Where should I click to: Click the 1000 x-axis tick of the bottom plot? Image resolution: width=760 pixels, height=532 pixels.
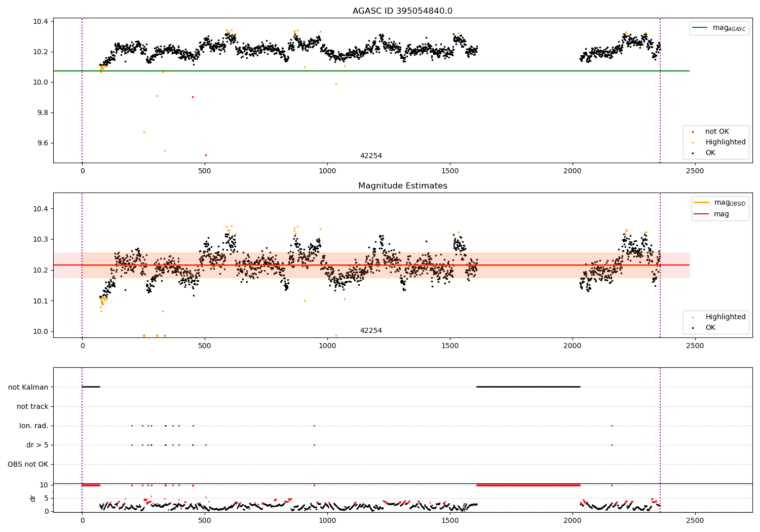tap(327, 521)
